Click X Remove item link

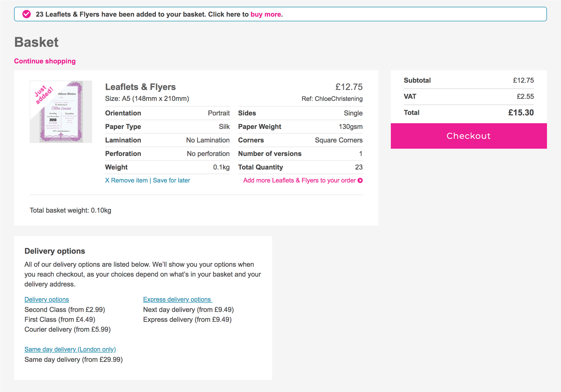tap(126, 180)
